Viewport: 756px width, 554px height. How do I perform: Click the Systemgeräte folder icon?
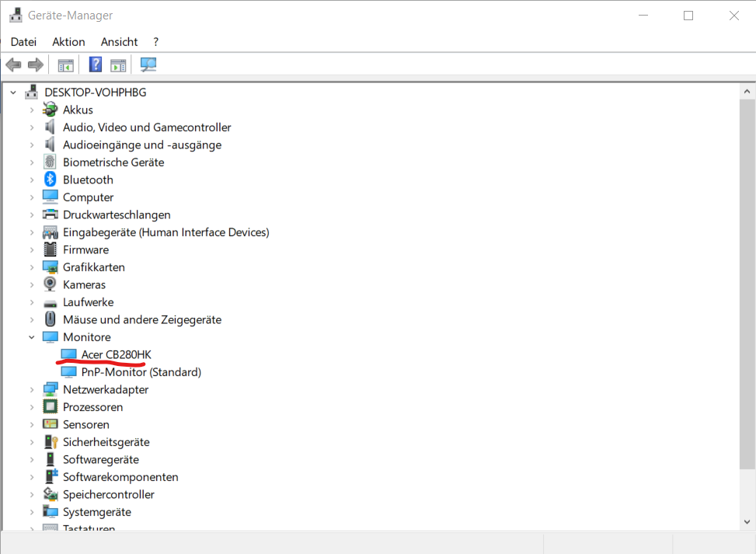51,511
